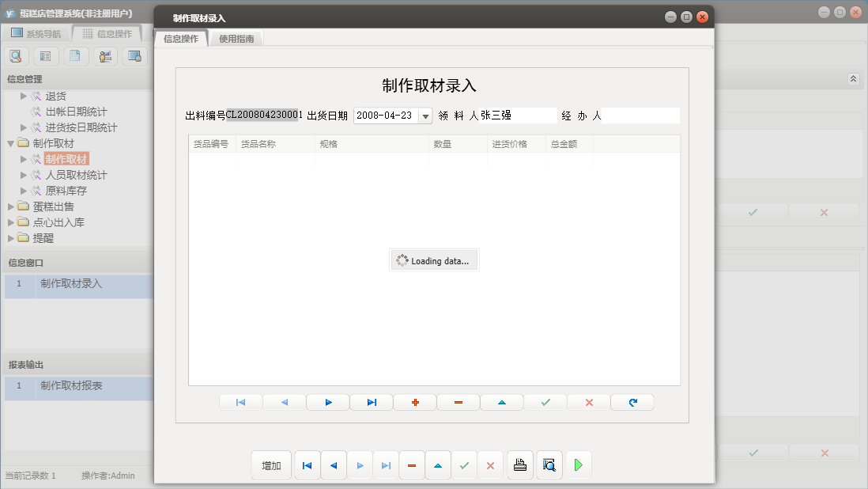868x489 pixels.
Task: Click the 增加 button
Action: (x=270, y=465)
